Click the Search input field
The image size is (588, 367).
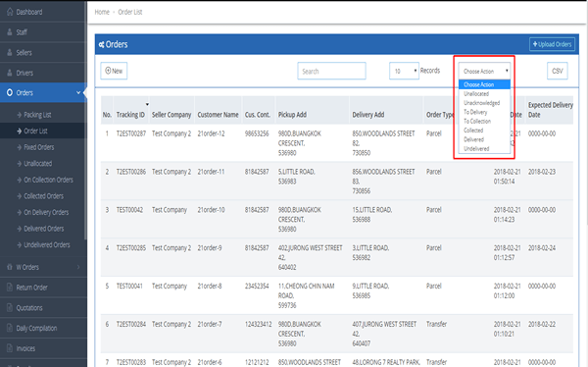click(x=331, y=71)
